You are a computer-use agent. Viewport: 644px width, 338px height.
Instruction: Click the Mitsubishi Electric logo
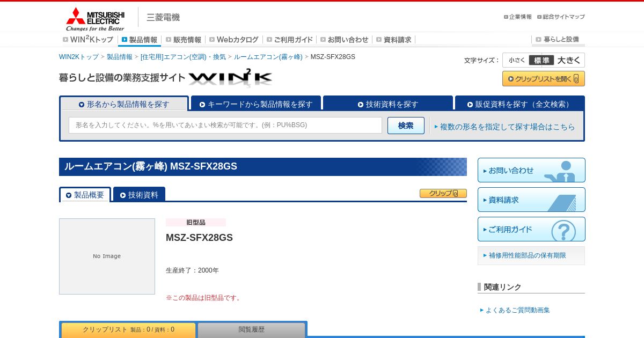point(96,19)
